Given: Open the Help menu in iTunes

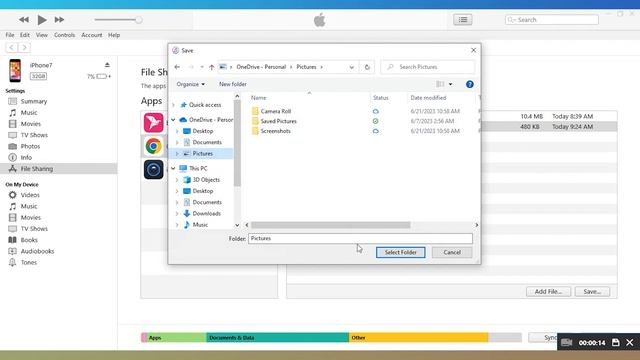Looking at the screenshot, I should [x=114, y=35].
